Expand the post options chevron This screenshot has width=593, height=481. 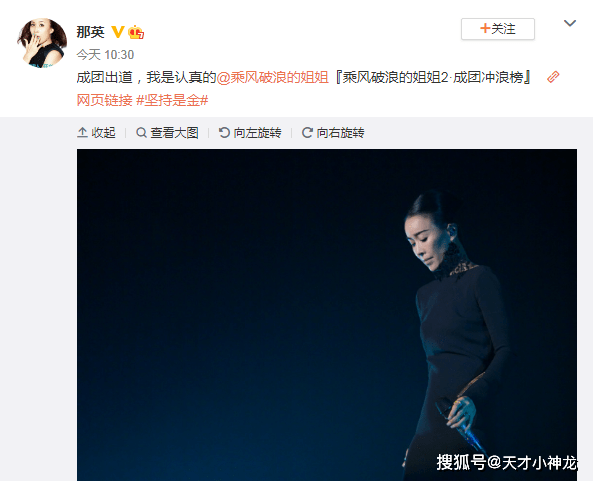click(x=570, y=23)
